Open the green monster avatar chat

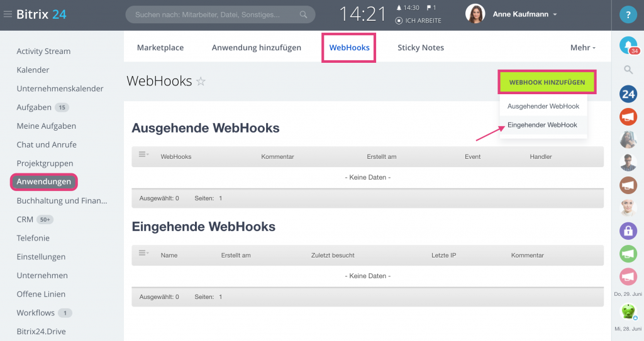pyautogui.click(x=628, y=312)
